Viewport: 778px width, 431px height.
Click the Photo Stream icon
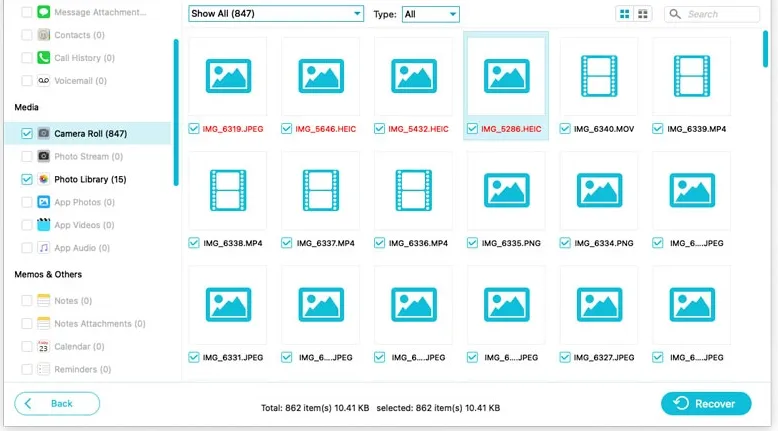pos(44,156)
